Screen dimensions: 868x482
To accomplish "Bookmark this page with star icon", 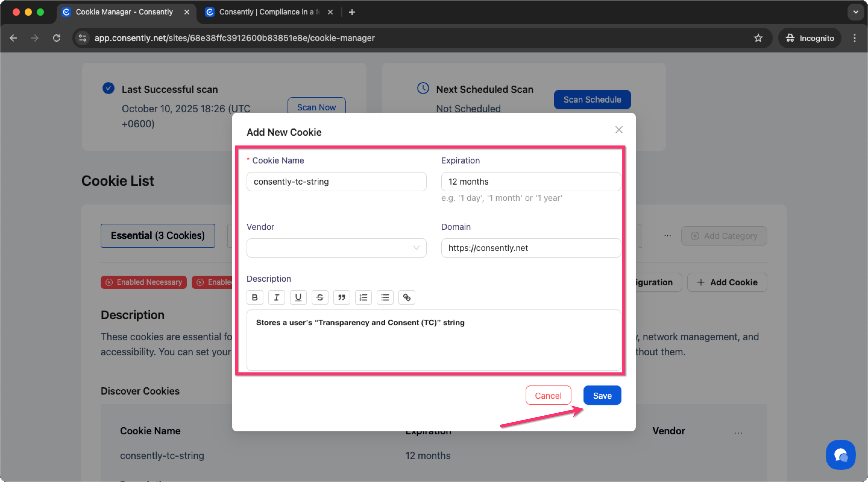I will pos(758,38).
